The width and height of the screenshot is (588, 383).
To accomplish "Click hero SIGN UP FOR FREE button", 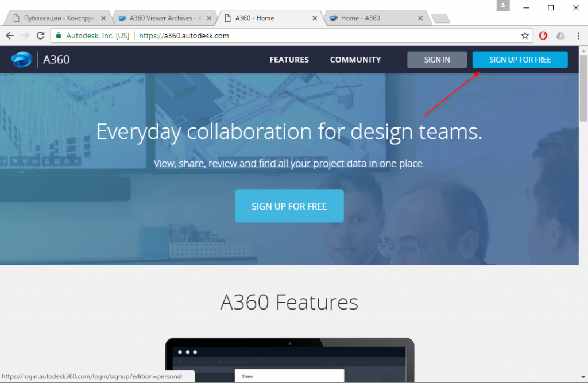I will point(289,206).
